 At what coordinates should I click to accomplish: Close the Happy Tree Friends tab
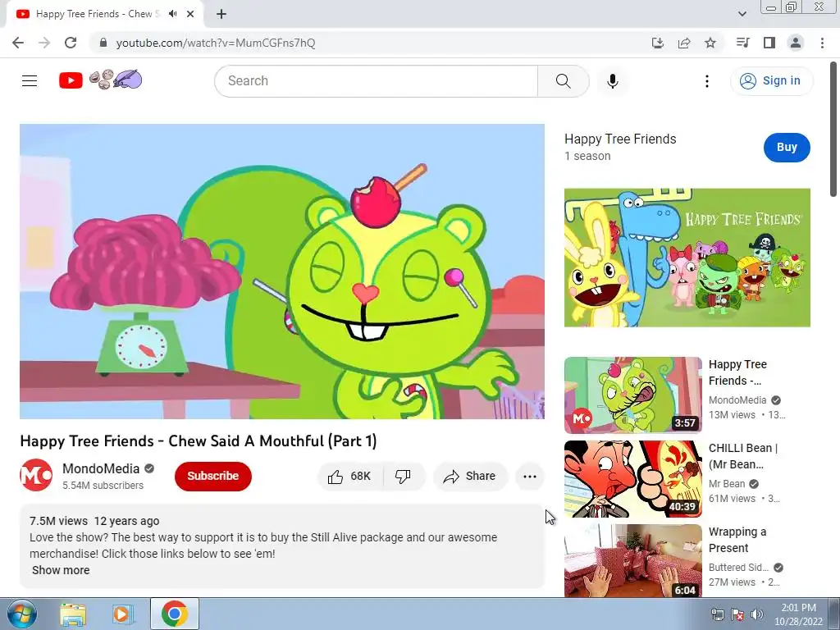(190, 14)
